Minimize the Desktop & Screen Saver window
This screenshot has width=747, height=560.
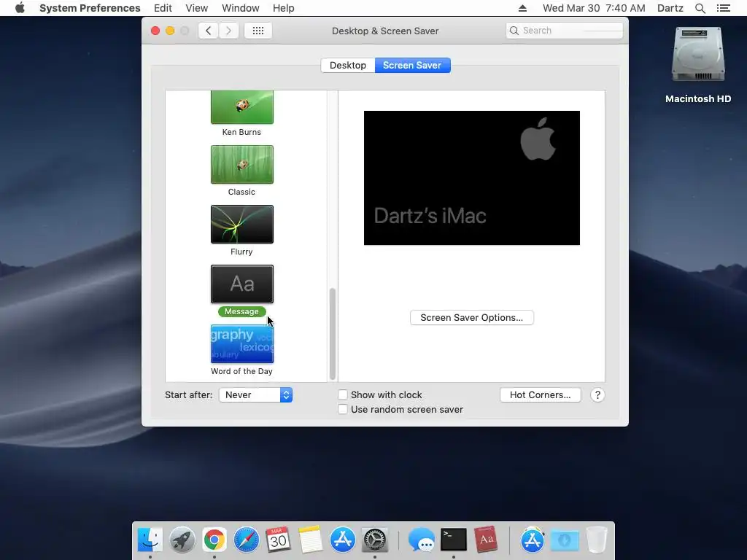(x=170, y=31)
